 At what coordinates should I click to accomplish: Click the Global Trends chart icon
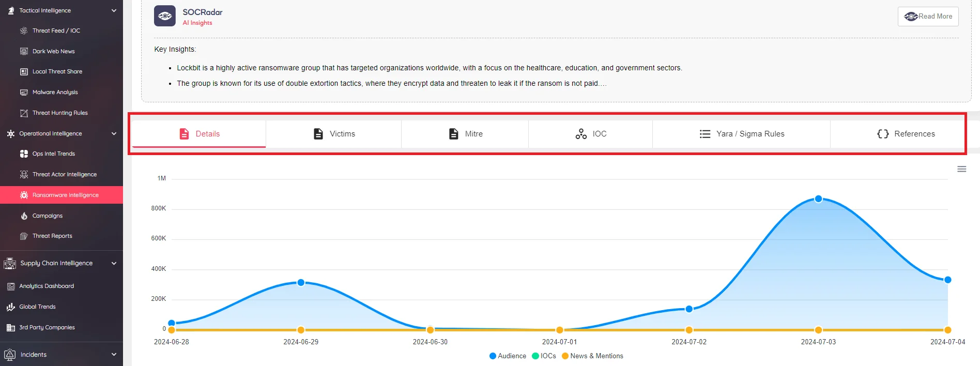11,307
